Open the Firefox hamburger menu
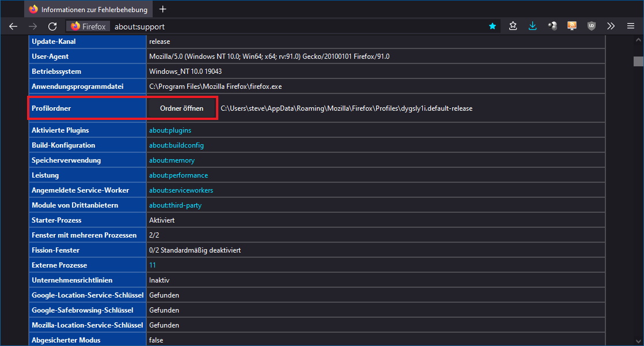Viewport: 644px width, 346px height. 630,26
